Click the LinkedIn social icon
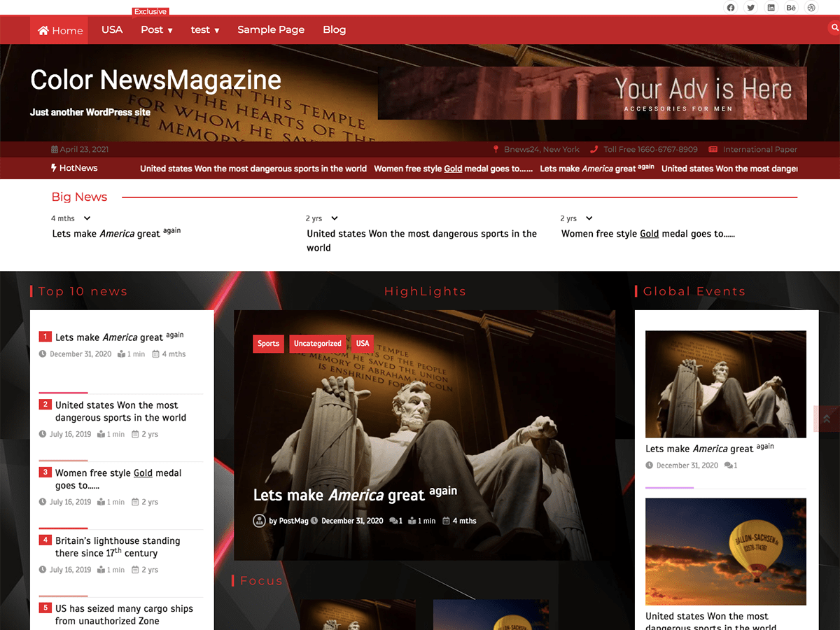The width and height of the screenshot is (840, 630). [771, 8]
